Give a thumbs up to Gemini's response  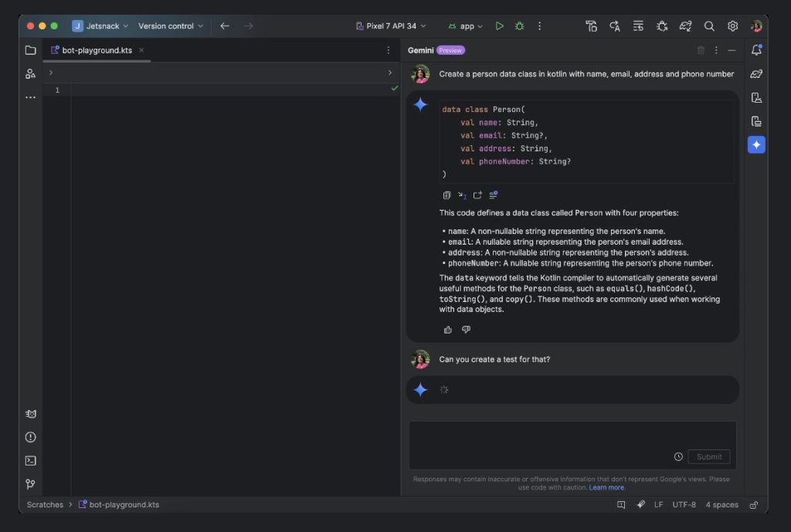(448, 329)
